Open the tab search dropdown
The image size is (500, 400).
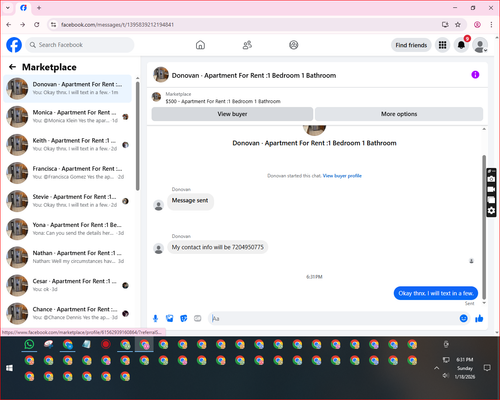click(x=8, y=8)
